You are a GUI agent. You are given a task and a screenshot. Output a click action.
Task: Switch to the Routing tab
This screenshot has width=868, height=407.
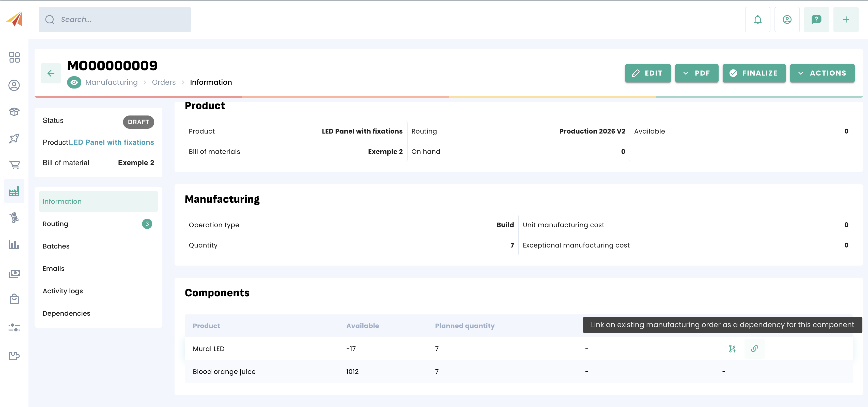click(56, 224)
